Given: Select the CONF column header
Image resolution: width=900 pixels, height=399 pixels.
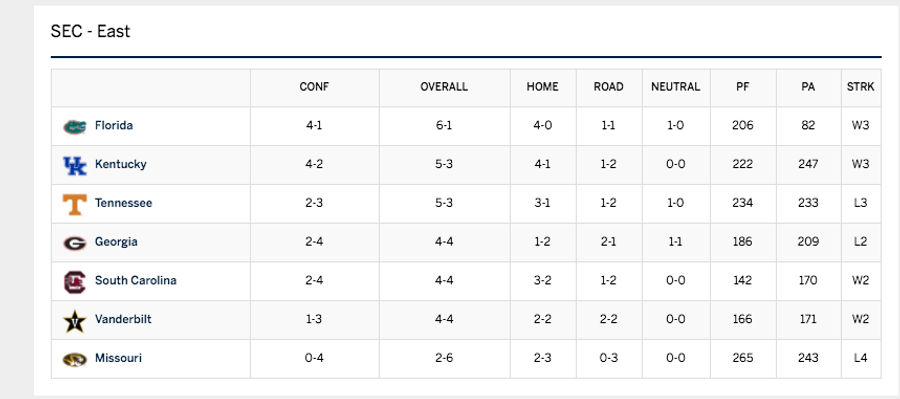Looking at the screenshot, I should [x=314, y=87].
